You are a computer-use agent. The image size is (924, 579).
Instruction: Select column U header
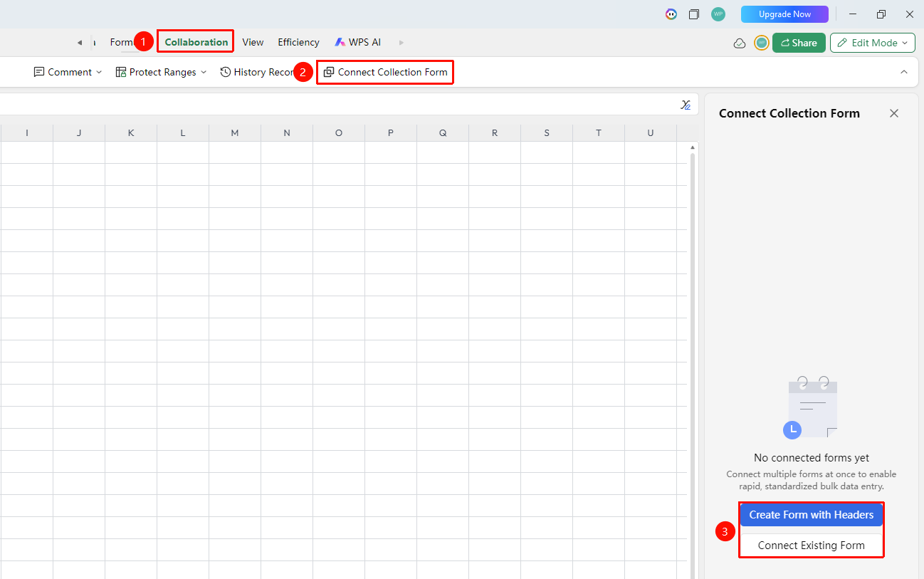tap(651, 133)
